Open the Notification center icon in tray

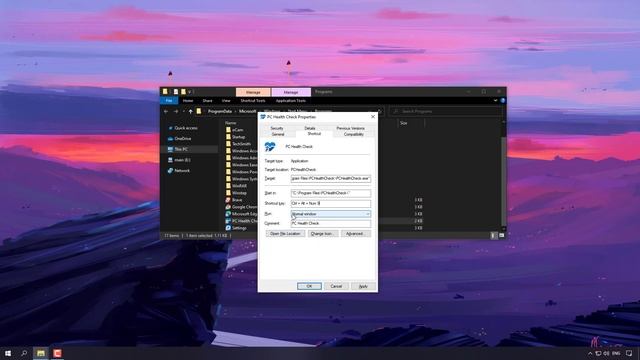629,353
